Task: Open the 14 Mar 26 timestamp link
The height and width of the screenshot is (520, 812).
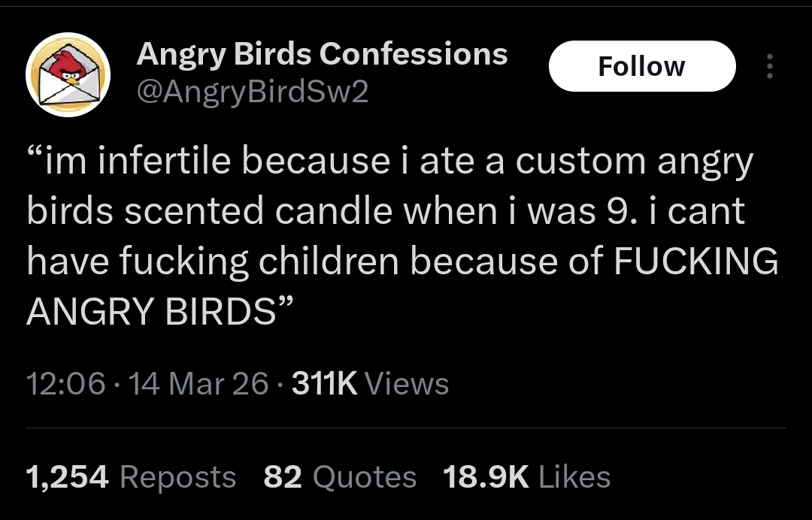Action: click(198, 383)
